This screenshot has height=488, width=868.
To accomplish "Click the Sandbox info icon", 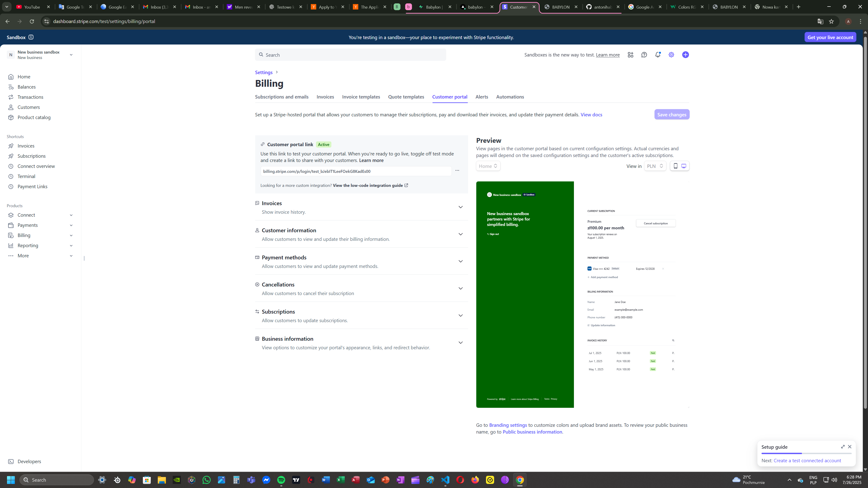I will pos(31,37).
